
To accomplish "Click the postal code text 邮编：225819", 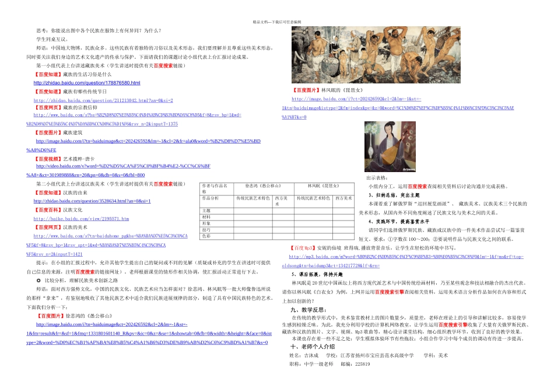I will click(356, 364).
